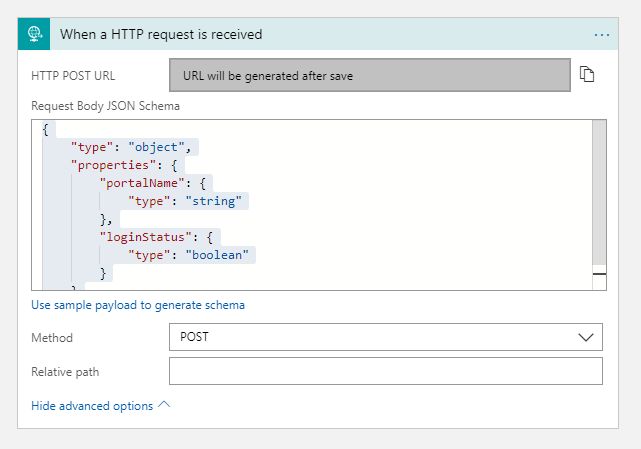Select the Method combo box showing POST

[x=385, y=337]
